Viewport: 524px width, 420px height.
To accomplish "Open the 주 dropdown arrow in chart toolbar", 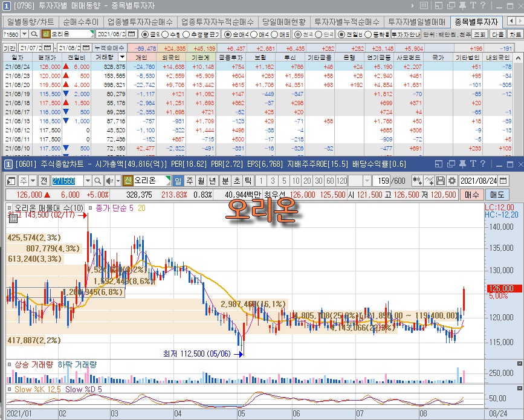I will [33, 181].
